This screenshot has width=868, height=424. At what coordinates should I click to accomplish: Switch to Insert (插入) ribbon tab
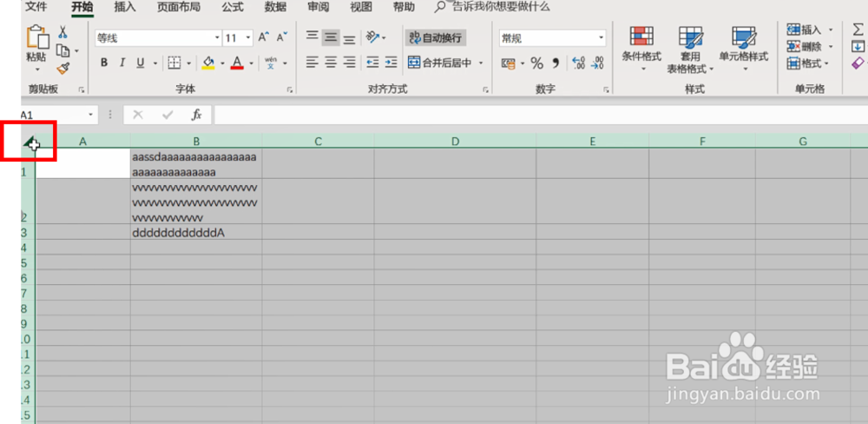point(125,7)
